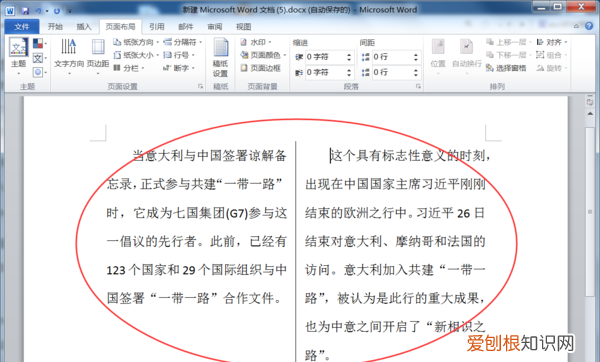This screenshot has width=600, height=362.
Task: Toggle the ruler button above vertical scrollbar
Action: coord(590,102)
